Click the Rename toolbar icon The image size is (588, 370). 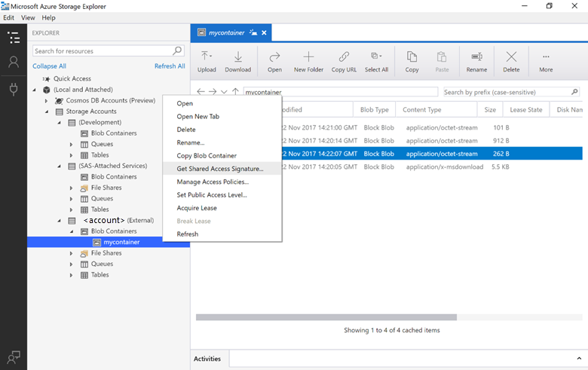[x=476, y=60]
